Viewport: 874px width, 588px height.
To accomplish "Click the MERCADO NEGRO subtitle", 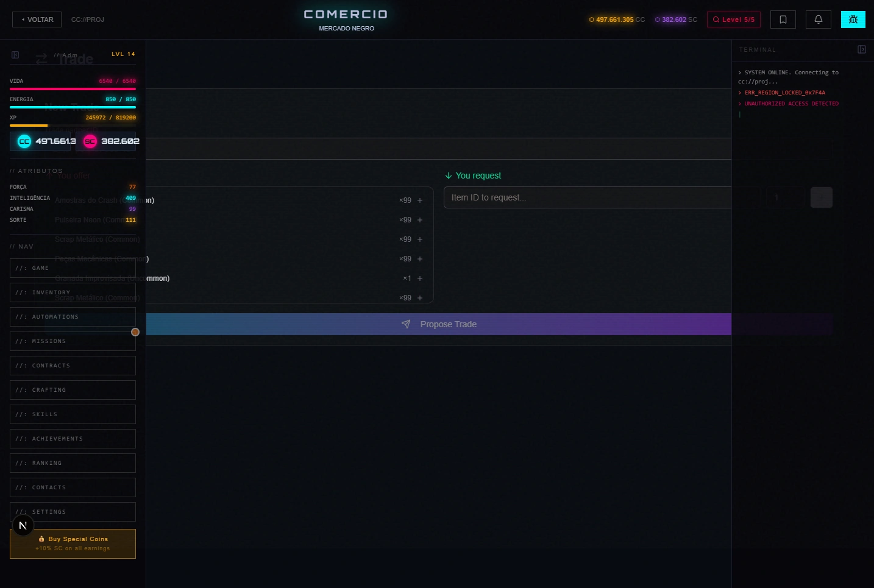I will tap(346, 29).
